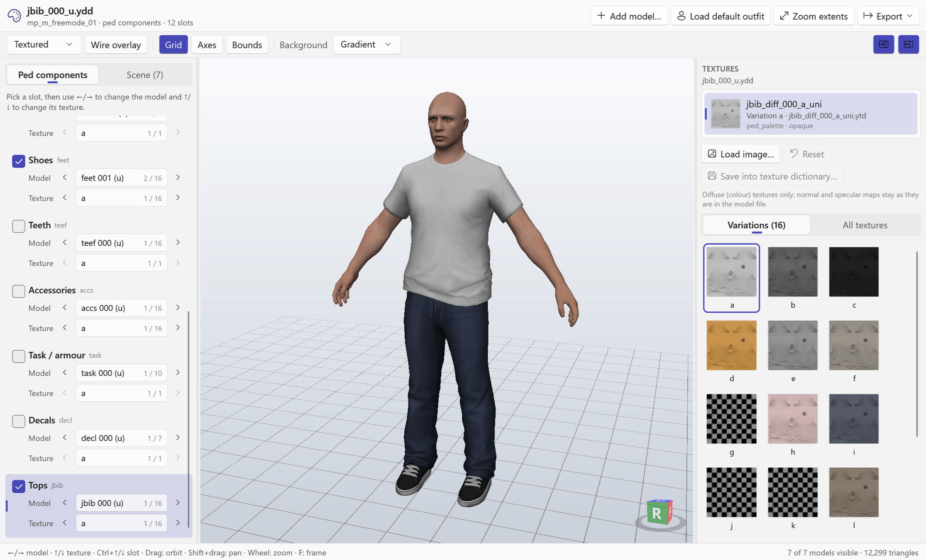This screenshot has width=926, height=560.
Task: Click the palette app icon beside jbib_000_u.ydd
Action: point(14,16)
